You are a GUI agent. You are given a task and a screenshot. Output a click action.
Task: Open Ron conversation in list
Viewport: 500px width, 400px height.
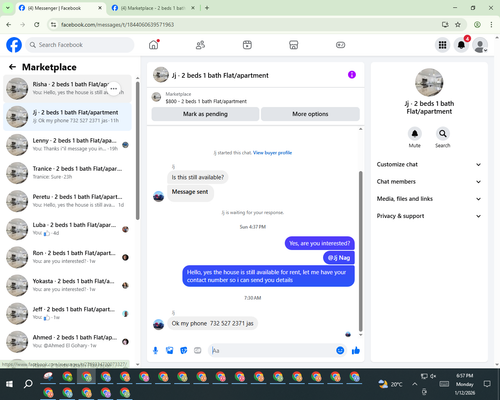coord(67,257)
